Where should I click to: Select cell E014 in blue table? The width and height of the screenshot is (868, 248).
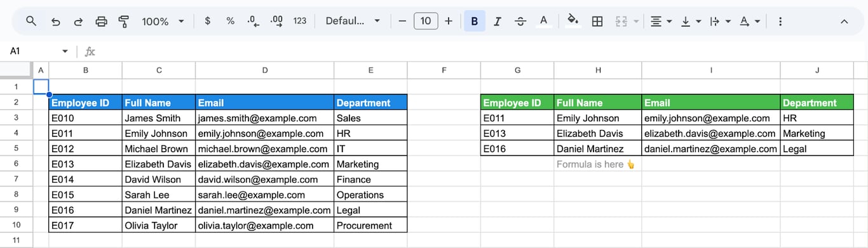tap(86, 179)
